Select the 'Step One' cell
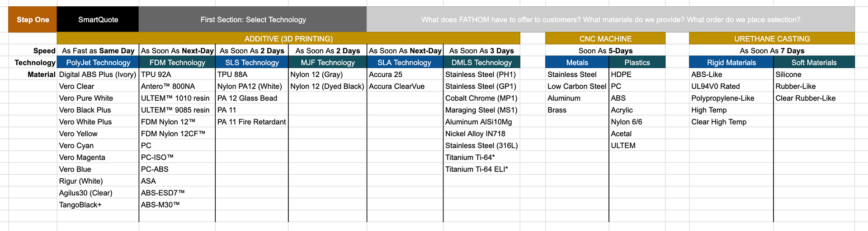 point(33,19)
